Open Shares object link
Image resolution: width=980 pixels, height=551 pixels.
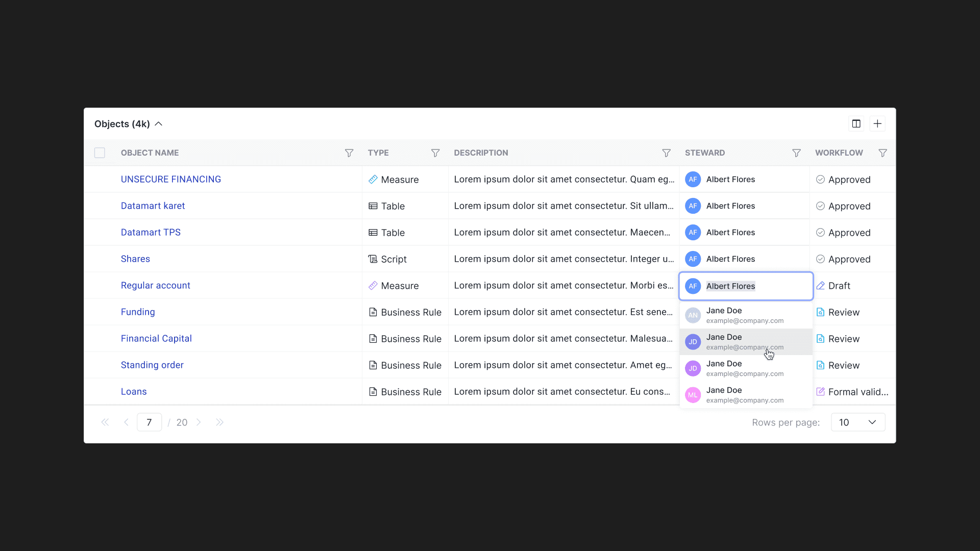(135, 259)
